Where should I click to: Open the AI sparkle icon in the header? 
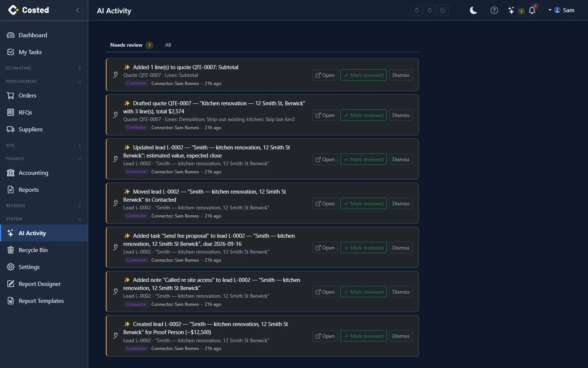point(511,10)
